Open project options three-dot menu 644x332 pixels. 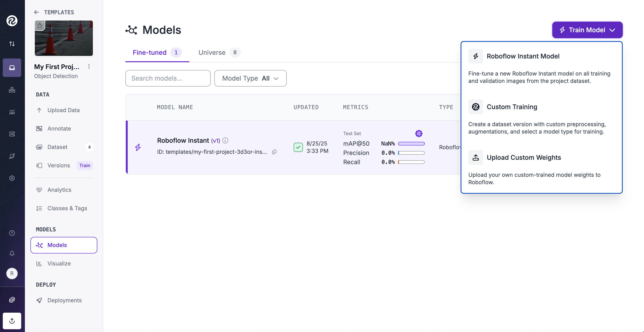[x=89, y=67]
